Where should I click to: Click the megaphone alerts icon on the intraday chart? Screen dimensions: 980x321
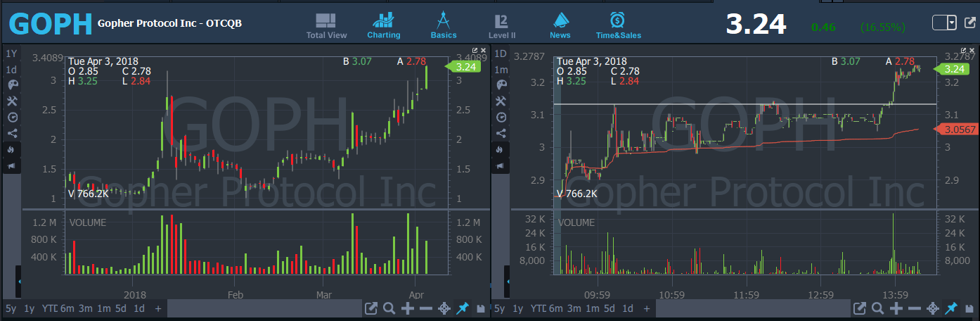pyautogui.click(x=501, y=165)
